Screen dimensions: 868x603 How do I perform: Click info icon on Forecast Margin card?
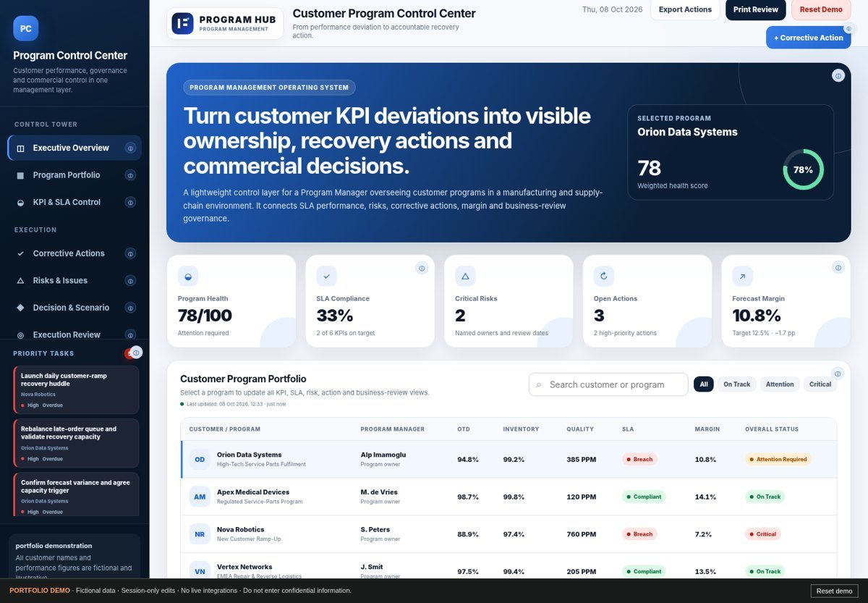[838, 268]
